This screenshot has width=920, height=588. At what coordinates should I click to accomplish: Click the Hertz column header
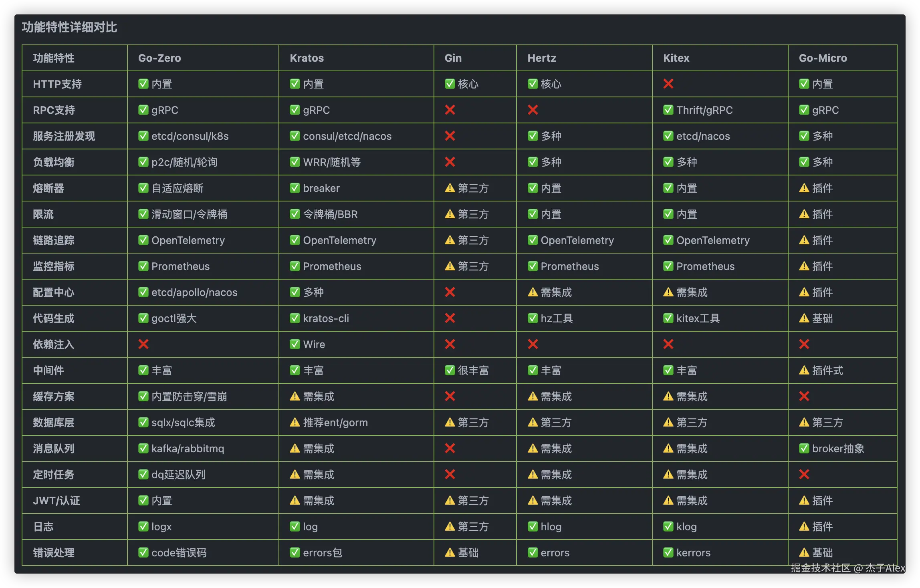pyautogui.click(x=541, y=58)
